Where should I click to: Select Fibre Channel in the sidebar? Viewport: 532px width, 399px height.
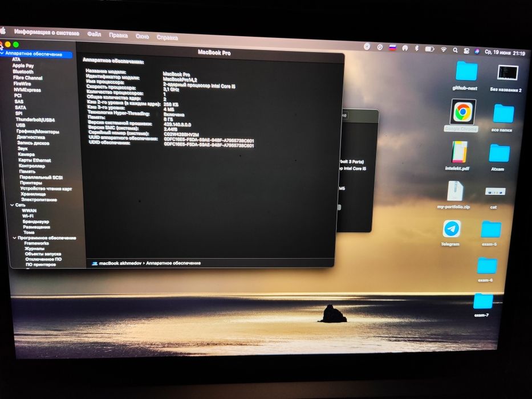coord(28,78)
